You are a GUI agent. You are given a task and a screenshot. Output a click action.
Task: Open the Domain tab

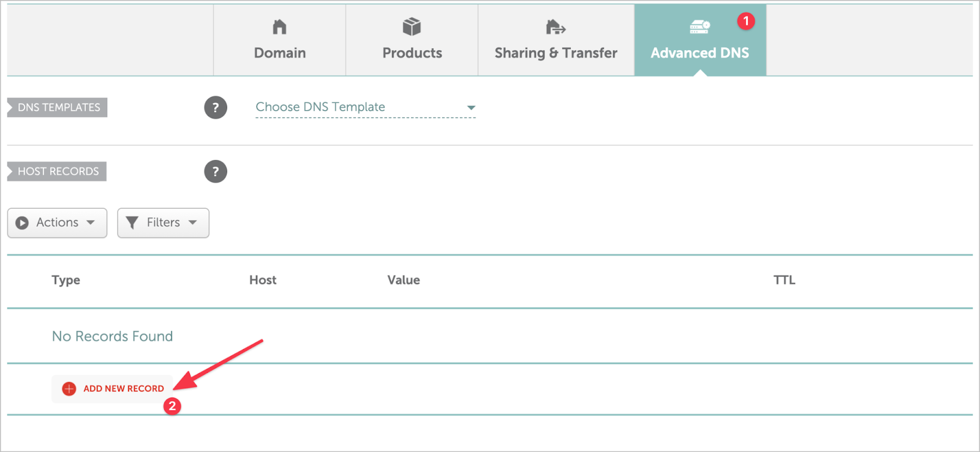tap(279, 40)
